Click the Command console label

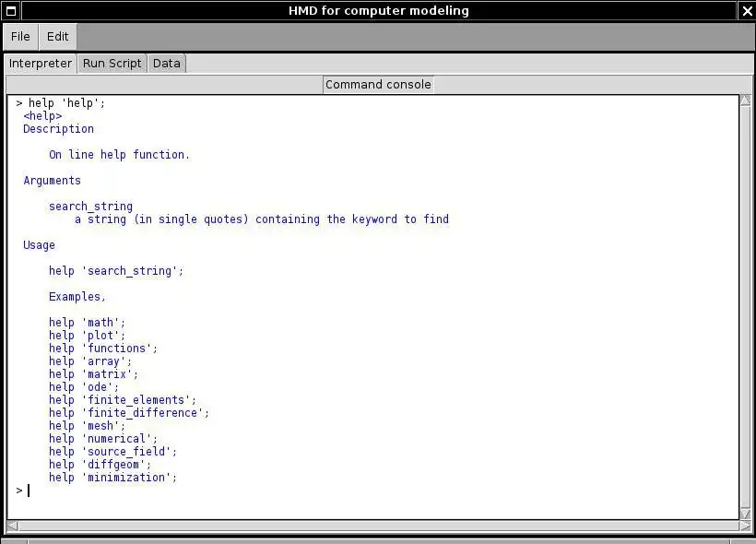click(x=378, y=85)
